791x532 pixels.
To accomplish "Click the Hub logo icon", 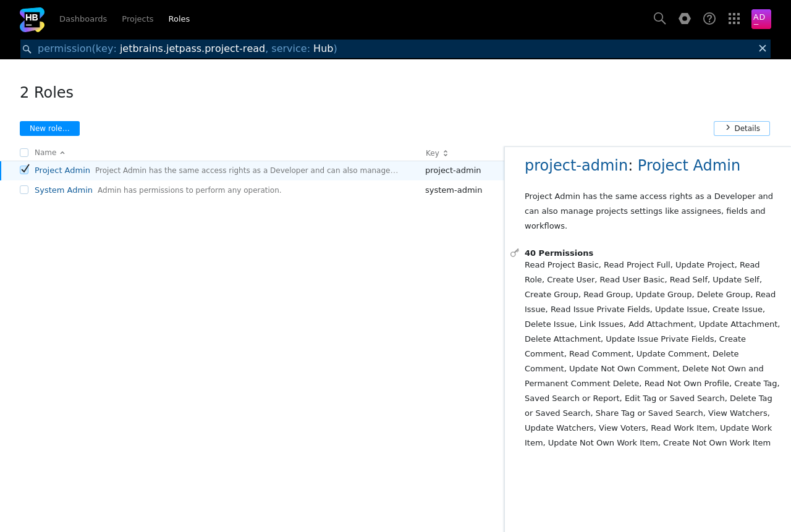I will [x=32, y=19].
